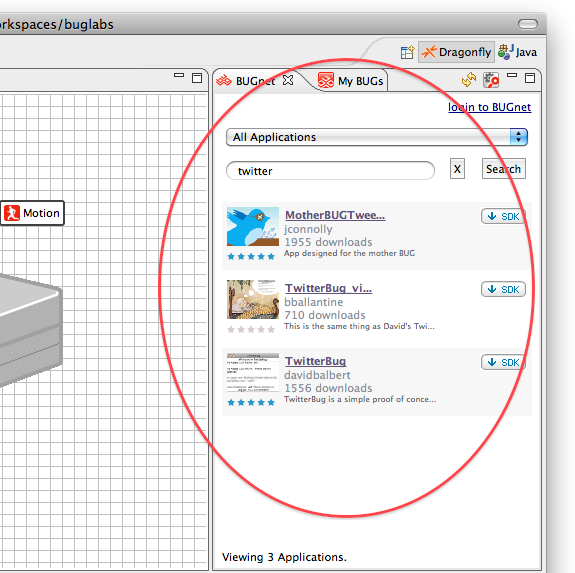Click the 'Viewing 3 Applications.' status text
This screenshot has height=573, width=575.
284,557
